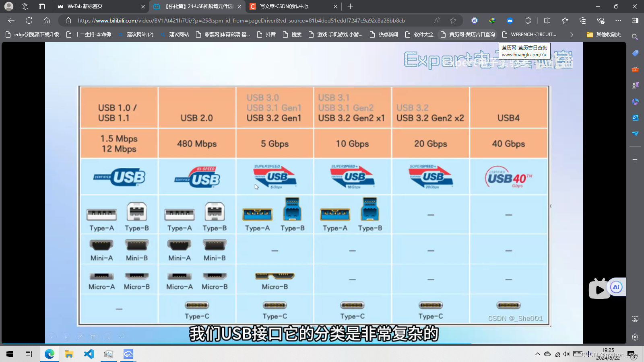Open 其他收藏夹 folder
Image resolution: width=644 pixels, height=362 pixels.
604,35
